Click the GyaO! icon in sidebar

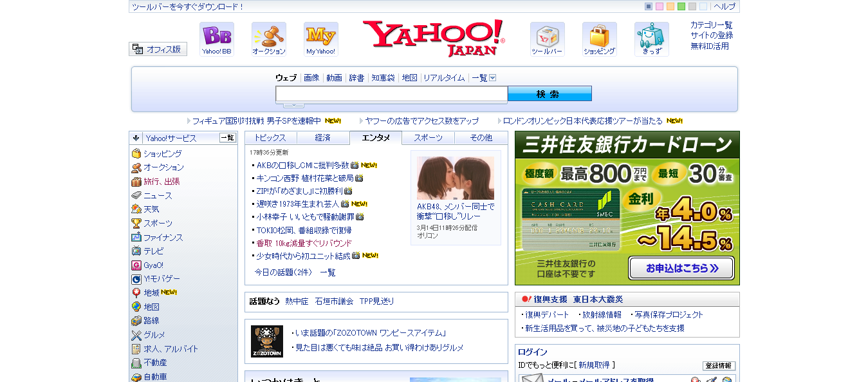[x=136, y=265]
